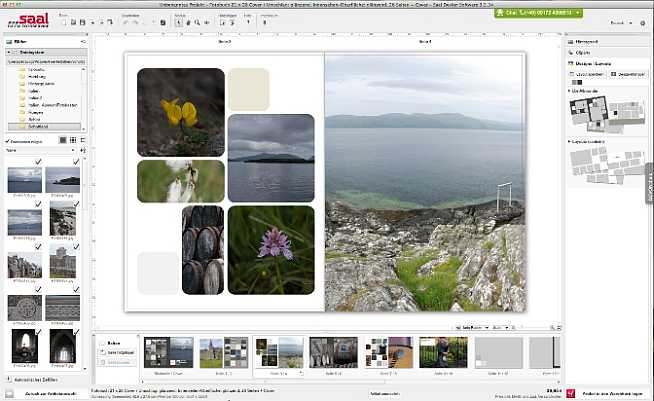The width and height of the screenshot is (654, 401).
Task: Toggle the show file names checkbox
Action: (x=8, y=141)
